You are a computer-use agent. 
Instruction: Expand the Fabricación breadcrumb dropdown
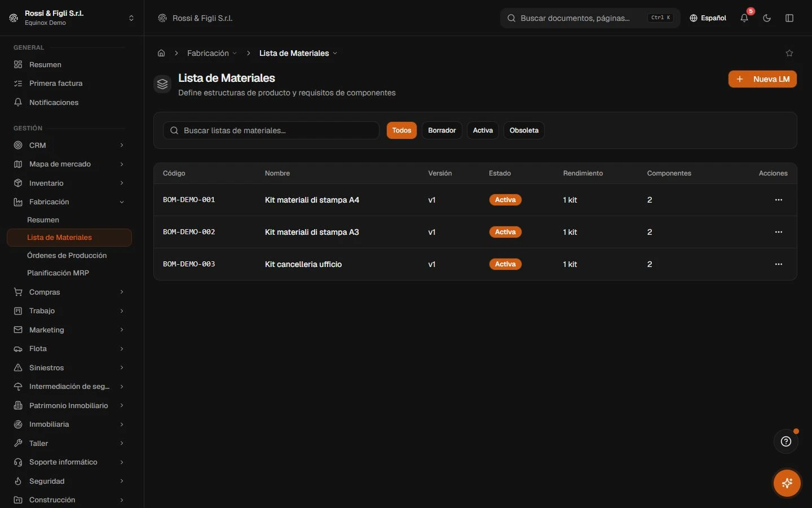tap(212, 53)
